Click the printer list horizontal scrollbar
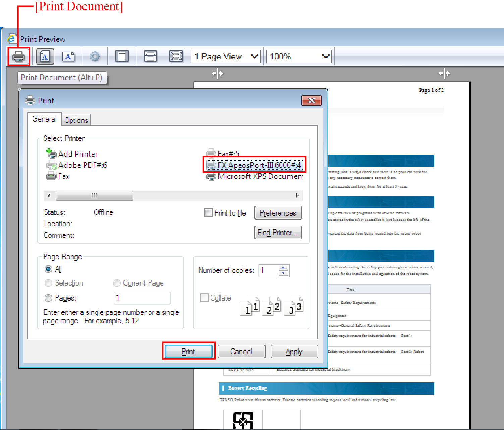The image size is (504, 430). coord(94,195)
